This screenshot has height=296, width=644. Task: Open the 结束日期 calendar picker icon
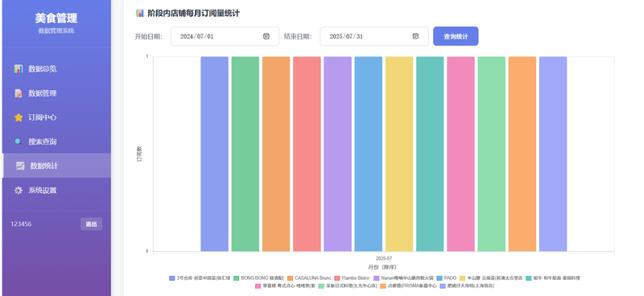415,36
